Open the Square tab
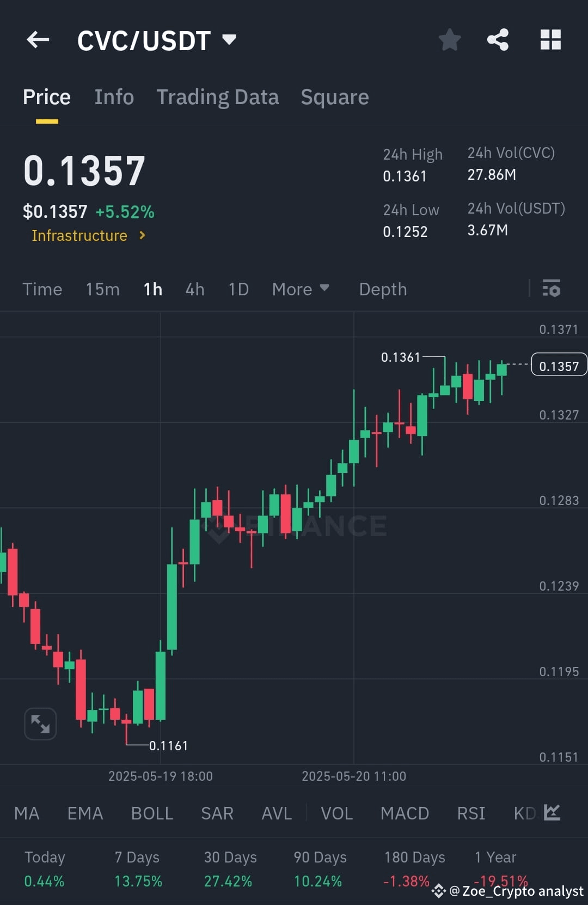588x905 pixels. [x=334, y=96]
